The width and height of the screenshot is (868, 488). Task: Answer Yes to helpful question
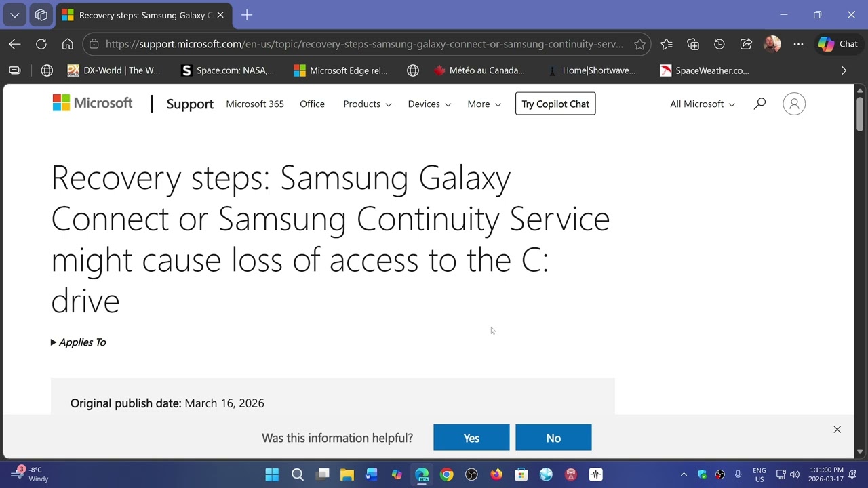[x=471, y=438]
